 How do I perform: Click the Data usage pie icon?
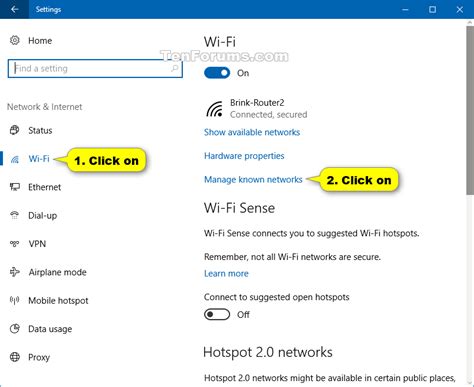pyautogui.click(x=15, y=329)
